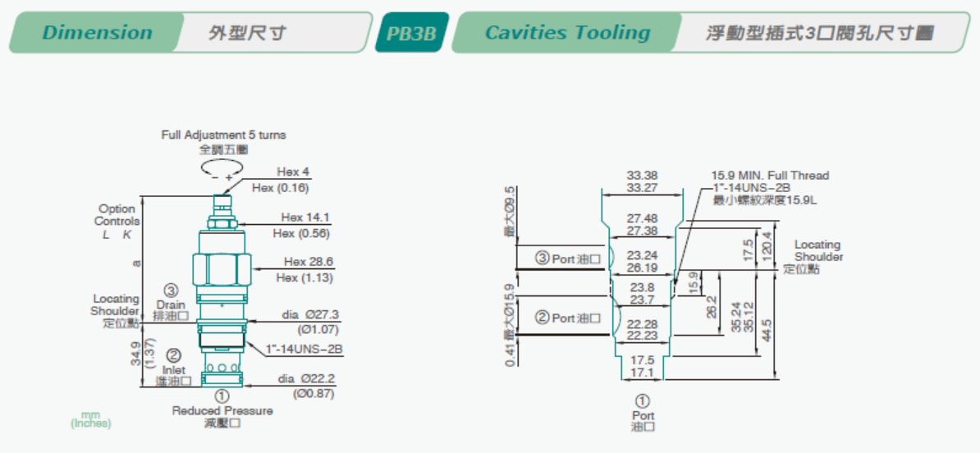Select the 'Hex 4' dimension label
The image size is (980, 453).
click(293, 172)
